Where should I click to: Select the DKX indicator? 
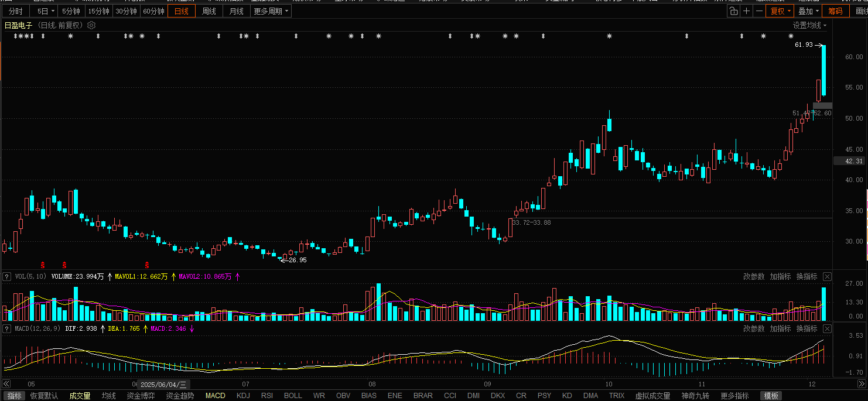point(498,396)
